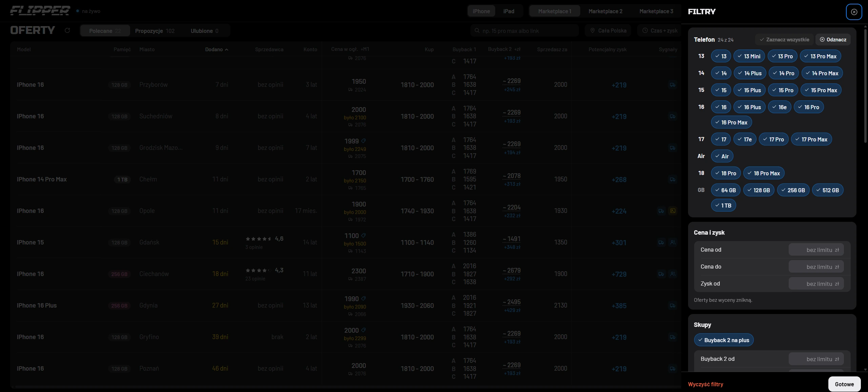Screen dimensions: 868x392
Task: Sort by the Dodano column header
Action: 217,50
